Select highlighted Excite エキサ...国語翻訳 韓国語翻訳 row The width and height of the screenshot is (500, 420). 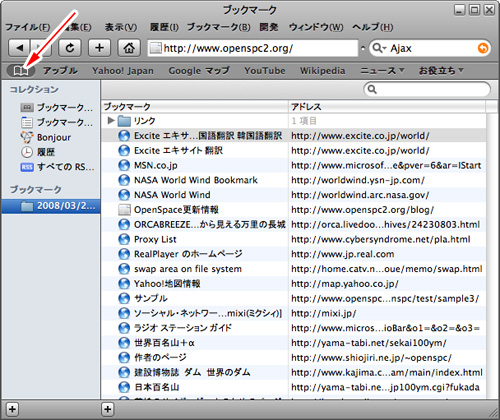point(293,136)
